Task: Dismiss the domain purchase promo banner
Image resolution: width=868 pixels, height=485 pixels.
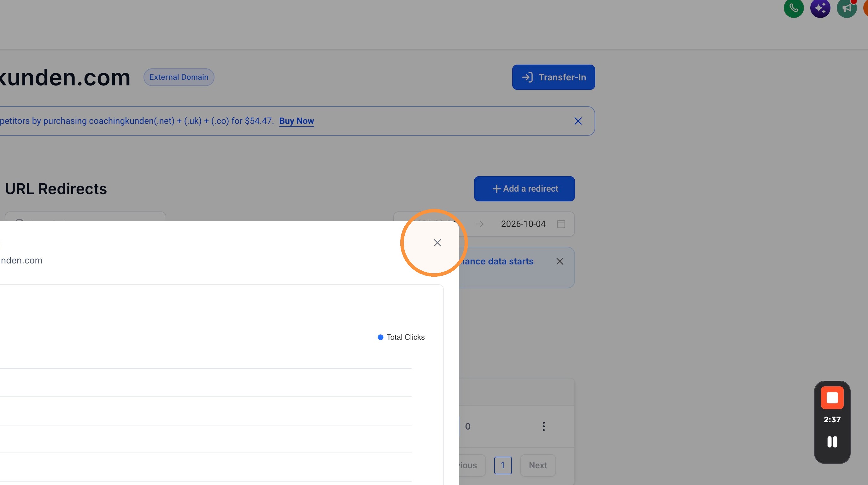Action: point(578,121)
